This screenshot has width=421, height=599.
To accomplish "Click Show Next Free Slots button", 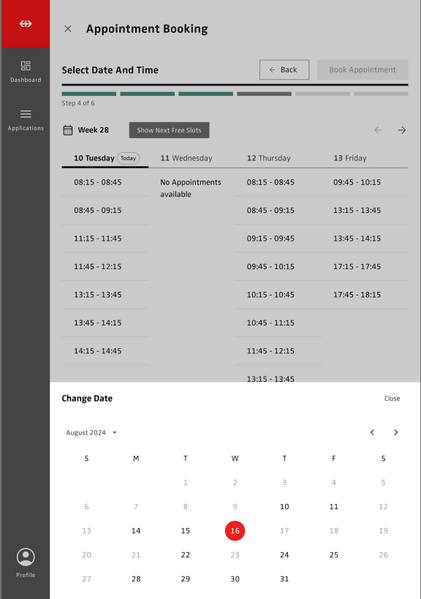I will click(x=169, y=130).
